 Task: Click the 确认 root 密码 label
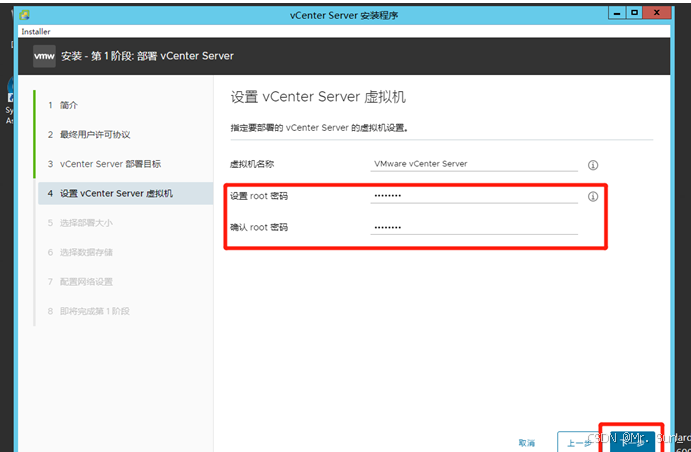(259, 227)
